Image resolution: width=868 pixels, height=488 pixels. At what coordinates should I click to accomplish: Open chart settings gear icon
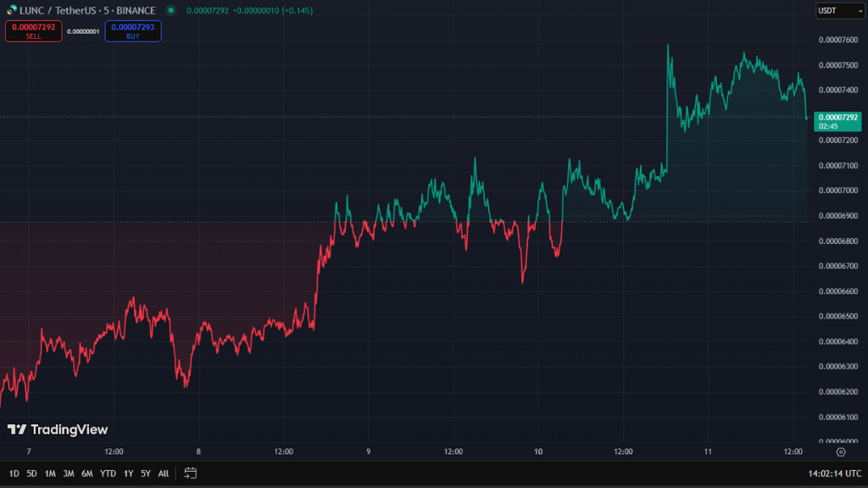[841, 452]
